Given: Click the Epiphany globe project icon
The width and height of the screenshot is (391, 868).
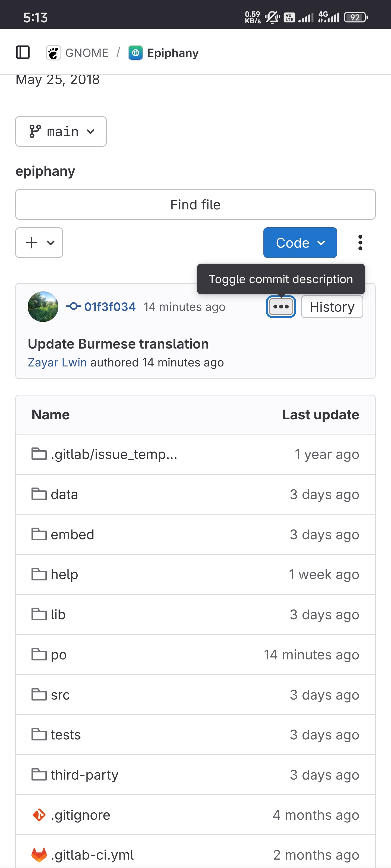Looking at the screenshot, I should [135, 53].
